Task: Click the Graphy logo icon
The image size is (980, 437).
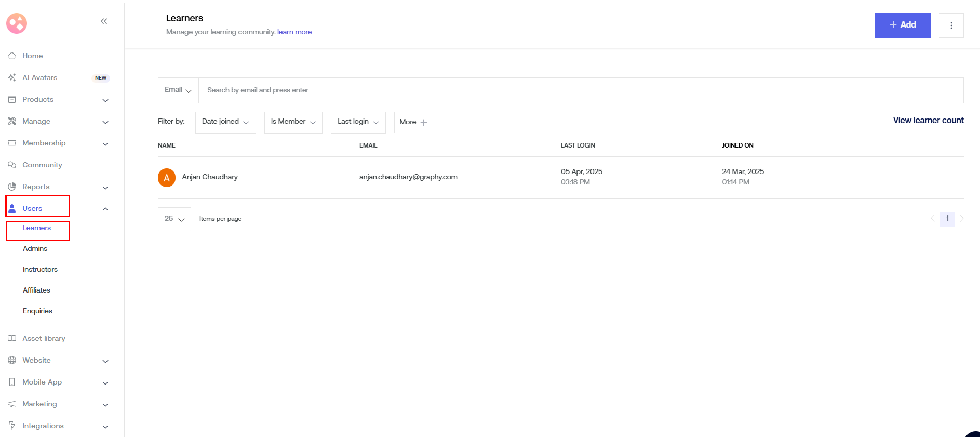Action: [x=17, y=23]
